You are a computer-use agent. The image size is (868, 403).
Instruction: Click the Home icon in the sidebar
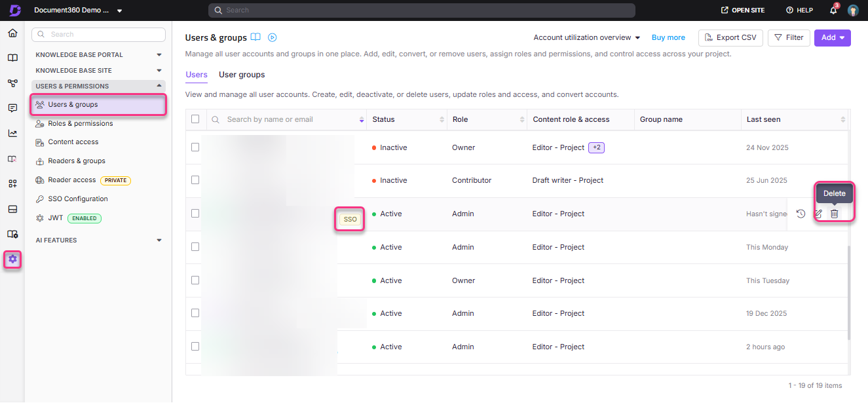pyautogui.click(x=12, y=32)
